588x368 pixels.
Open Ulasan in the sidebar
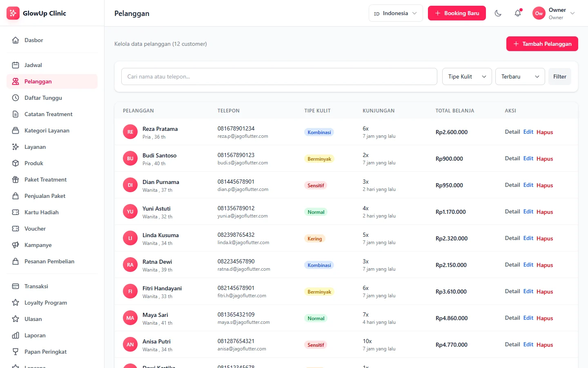(52, 319)
